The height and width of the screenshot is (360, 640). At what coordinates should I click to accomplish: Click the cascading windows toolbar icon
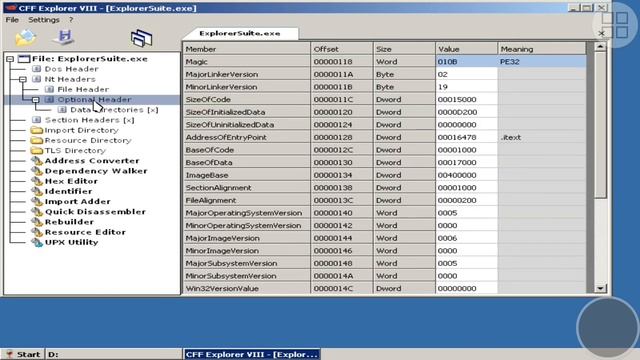[x=141, y=38]
